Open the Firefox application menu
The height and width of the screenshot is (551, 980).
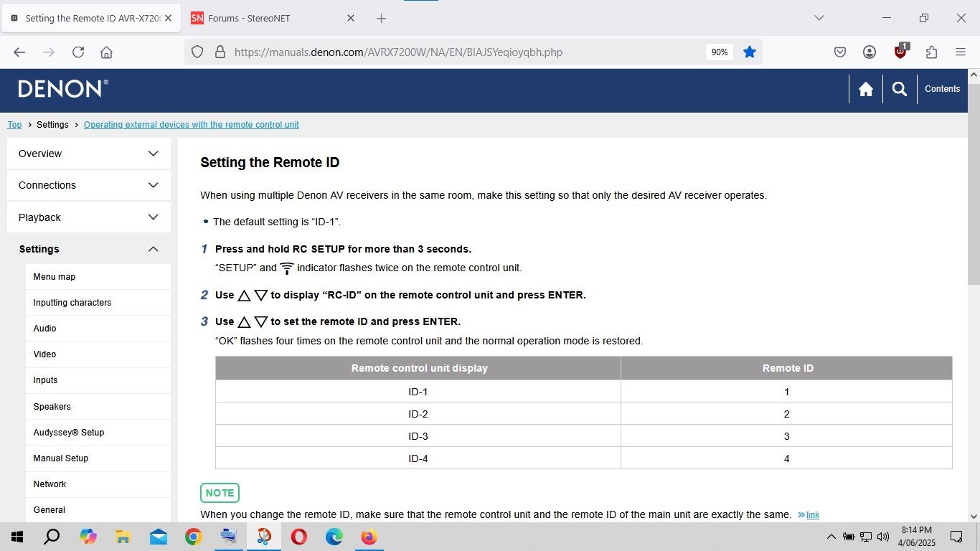pyautogui.click(x=961, y=52)
